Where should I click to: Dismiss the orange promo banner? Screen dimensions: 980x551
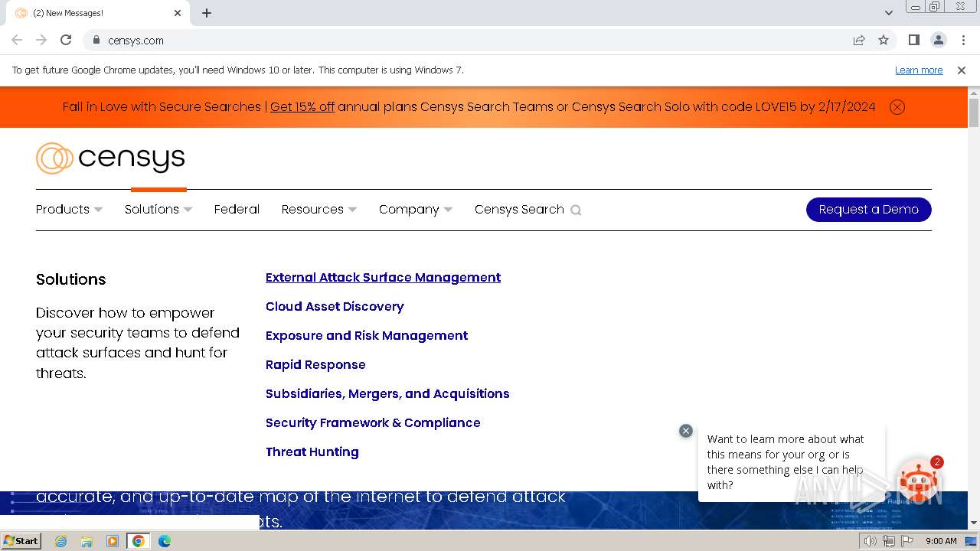(897, 107)
